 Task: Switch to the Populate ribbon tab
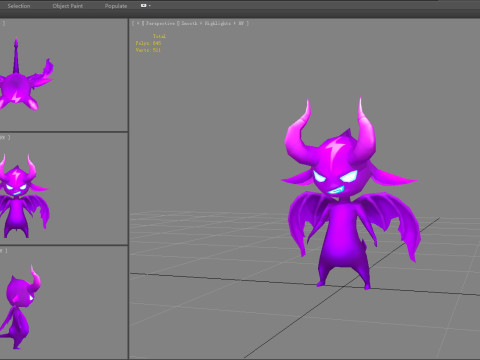116,6
